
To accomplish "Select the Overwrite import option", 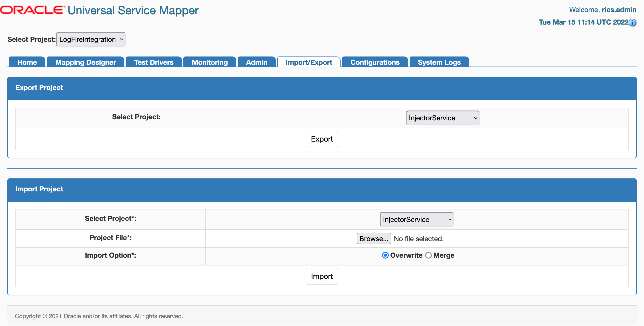I will (x=385, y=255).
